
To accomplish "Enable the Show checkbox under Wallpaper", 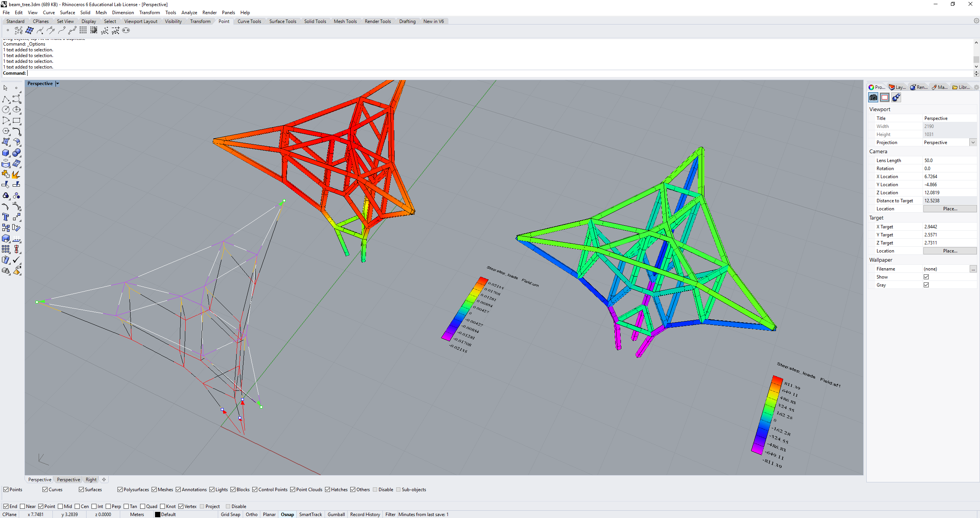I will point(926,277).
